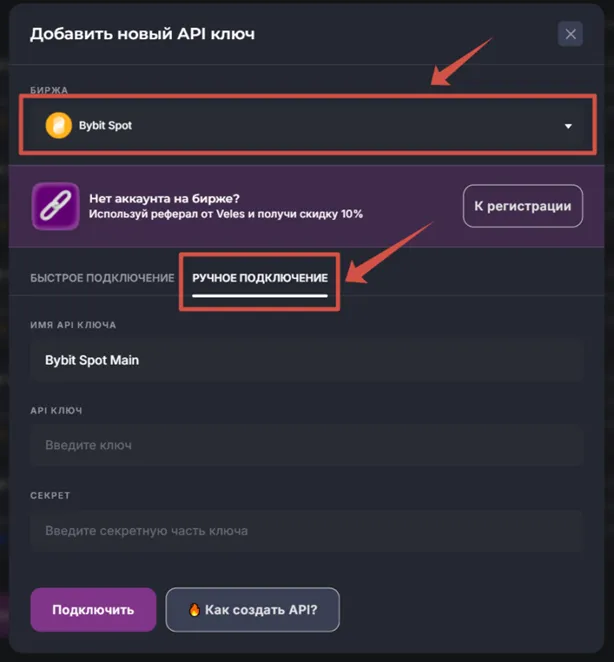Open the Bybit Spot exchange selector
This screenshot has height=662, width=614.
point(300,127)
